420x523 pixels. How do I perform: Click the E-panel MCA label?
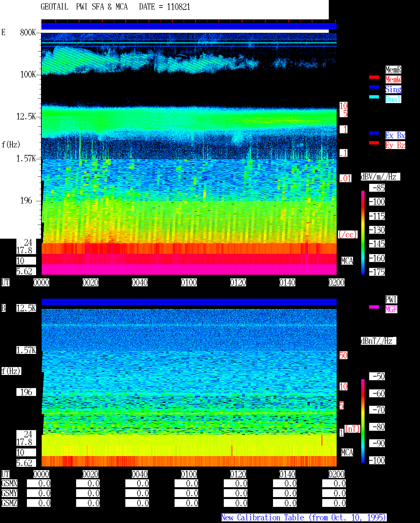tap(347, 261)
